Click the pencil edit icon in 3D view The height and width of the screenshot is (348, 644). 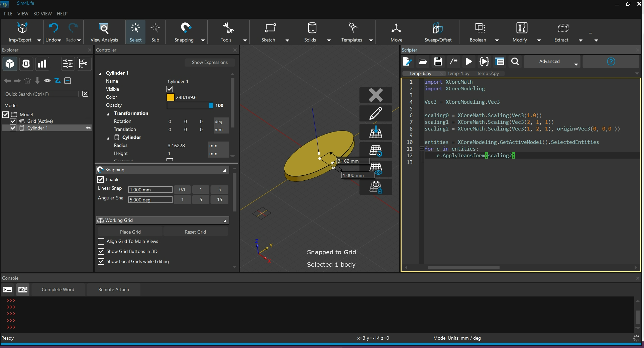click(375, 113)
